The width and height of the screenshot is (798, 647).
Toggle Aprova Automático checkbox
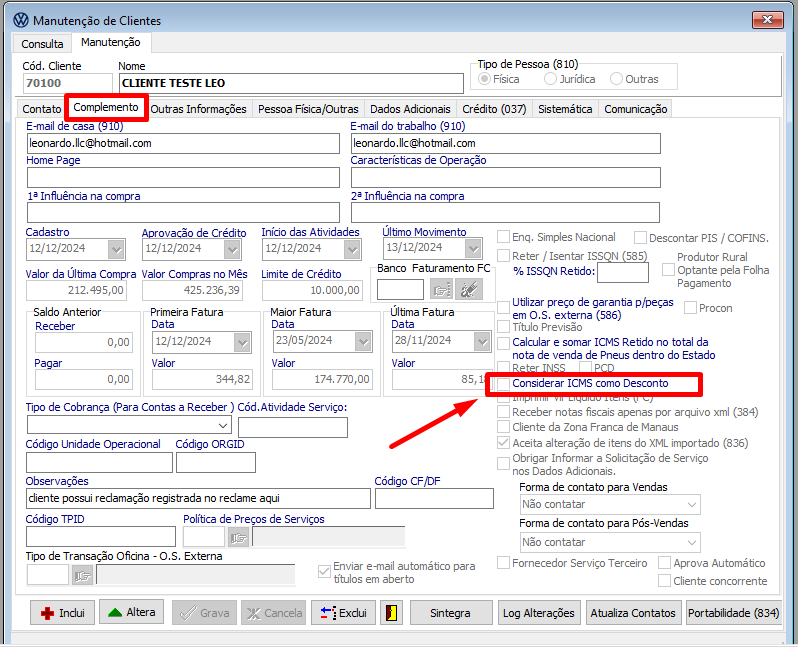(x=664, y=562)
